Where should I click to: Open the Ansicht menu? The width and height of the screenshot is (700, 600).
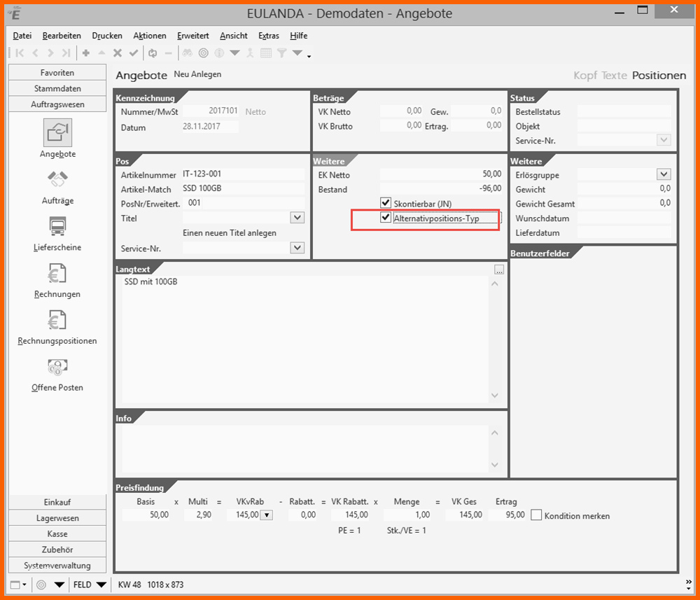pos(234,36)
